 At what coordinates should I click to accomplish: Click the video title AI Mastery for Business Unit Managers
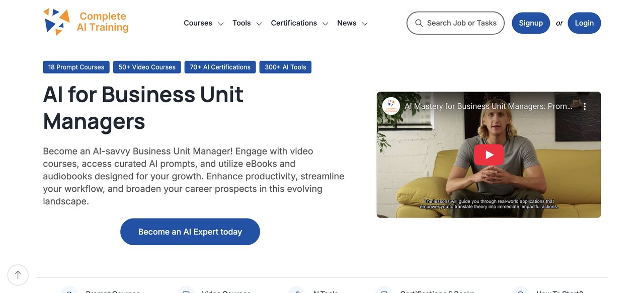489,107
